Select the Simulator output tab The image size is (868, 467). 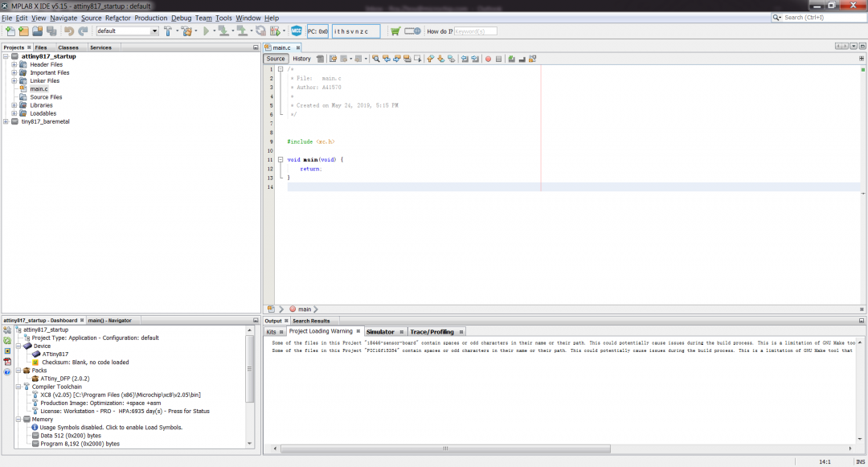point(380,332)
